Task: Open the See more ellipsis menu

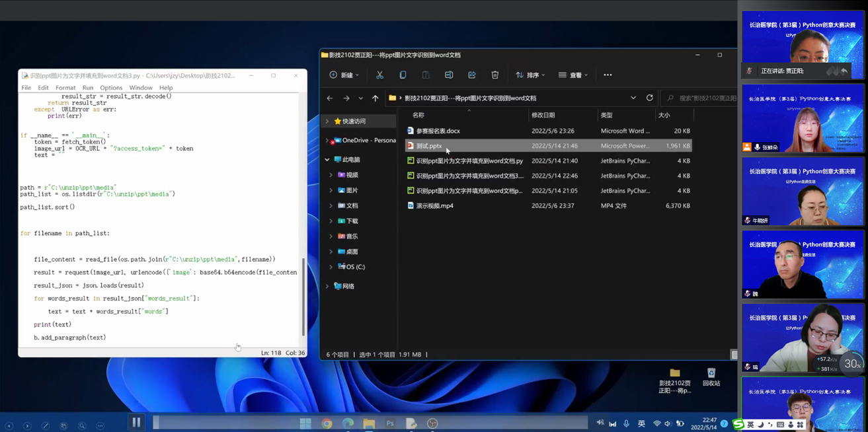Action: click(x=608, y=75)
